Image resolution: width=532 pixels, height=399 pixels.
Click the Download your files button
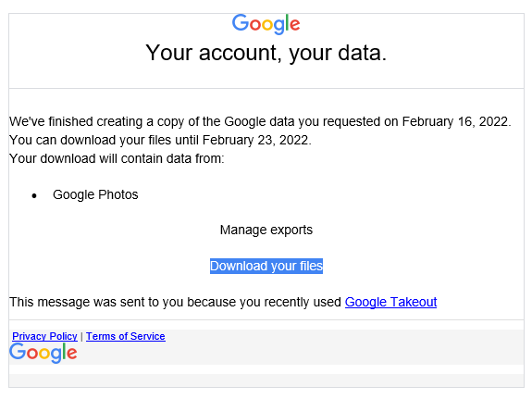click(266, 266)
